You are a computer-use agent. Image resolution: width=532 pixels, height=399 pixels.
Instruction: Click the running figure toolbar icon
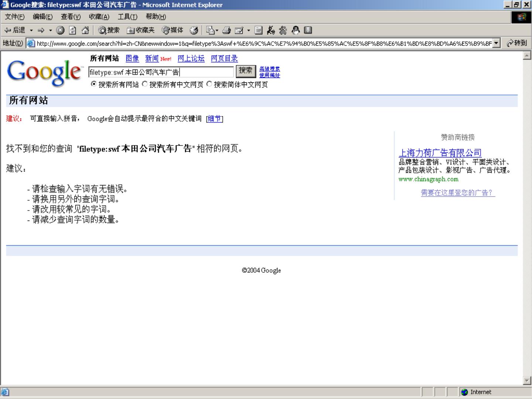271,30
